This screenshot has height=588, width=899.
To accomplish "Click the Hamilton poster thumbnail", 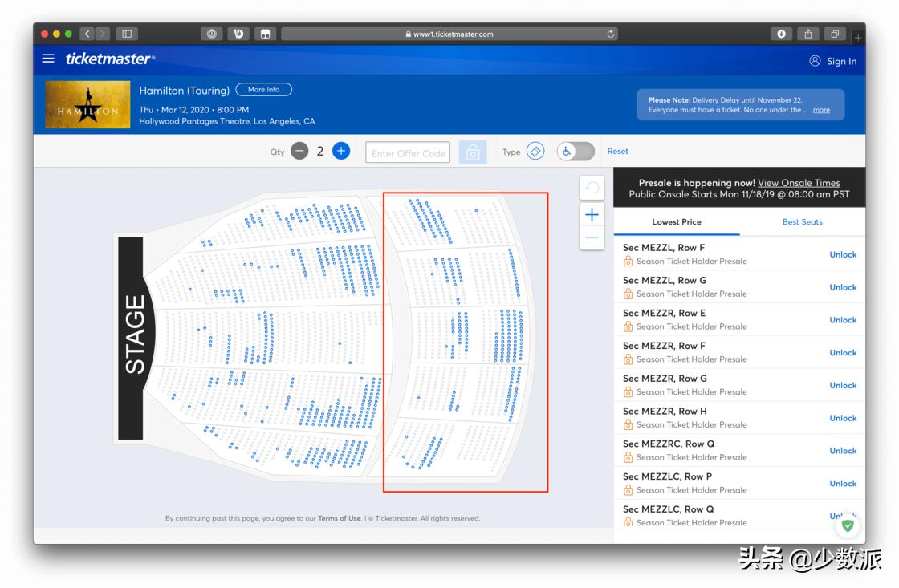I will click(x=87, y=104).
